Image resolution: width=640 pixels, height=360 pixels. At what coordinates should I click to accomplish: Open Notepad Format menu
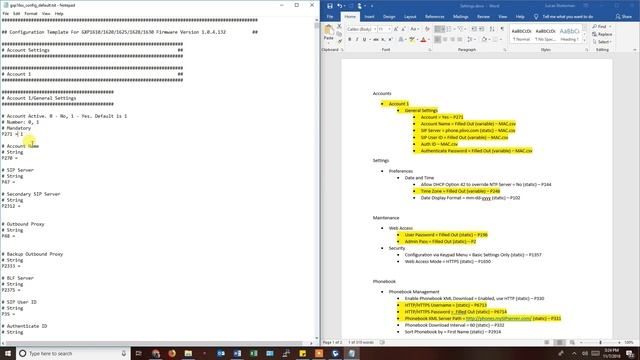31,13
